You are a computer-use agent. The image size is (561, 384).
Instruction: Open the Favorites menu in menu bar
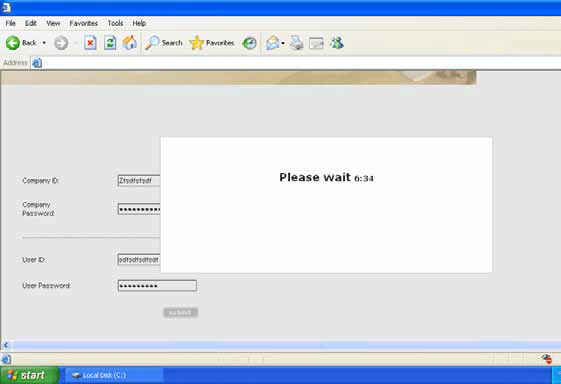pos(84,23)
